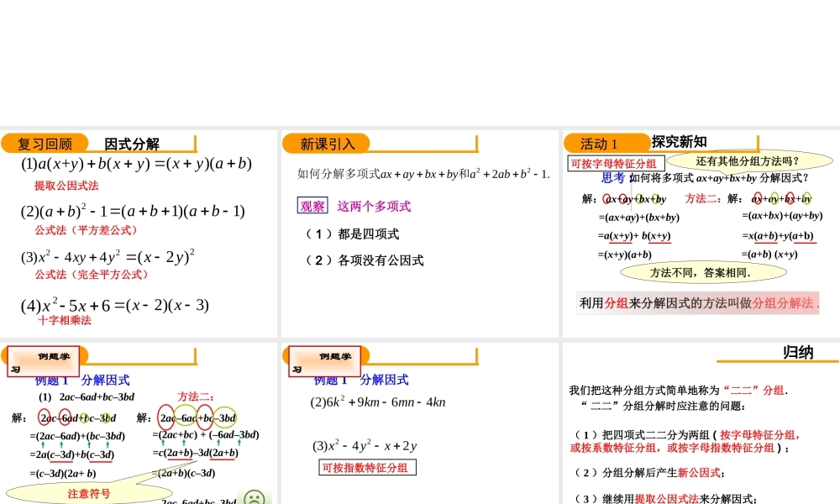
Task: Select the 活动1 banner shape
Action: click(606, 143)
